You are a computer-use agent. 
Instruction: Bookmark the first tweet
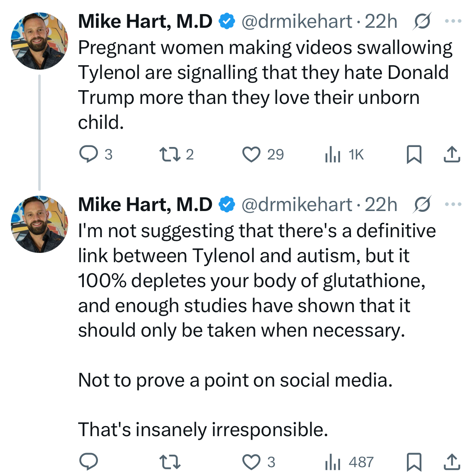click(x=414, y=154)
